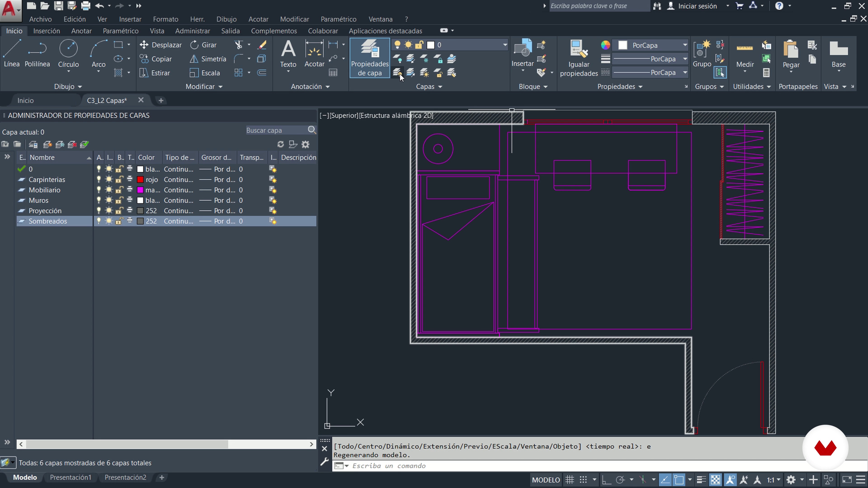Viewport: 868px width, 488px height.
Task: Switch to the Administrar ribbon tab
Action: (x=192, y=31)
